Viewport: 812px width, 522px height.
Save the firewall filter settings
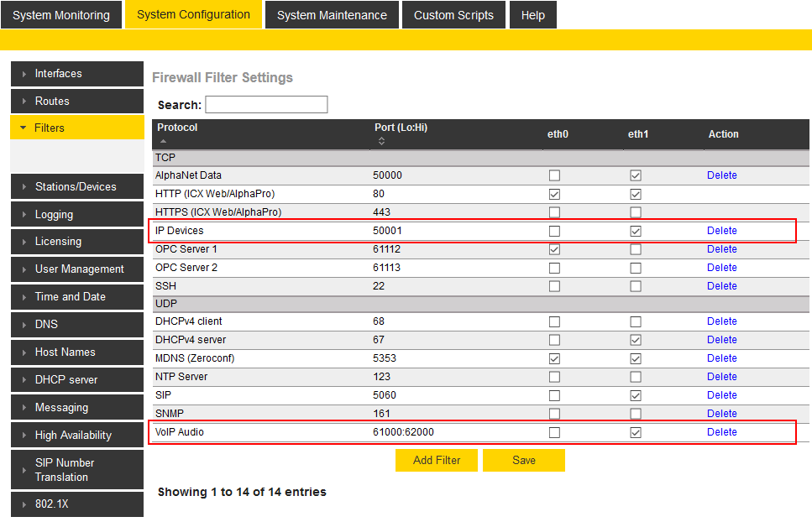(x=524, y=460)
